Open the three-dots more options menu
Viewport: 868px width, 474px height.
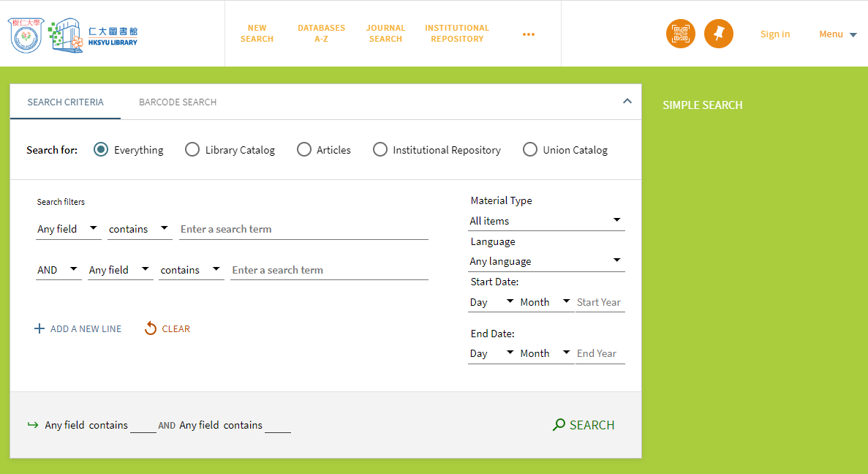(529, 34)
